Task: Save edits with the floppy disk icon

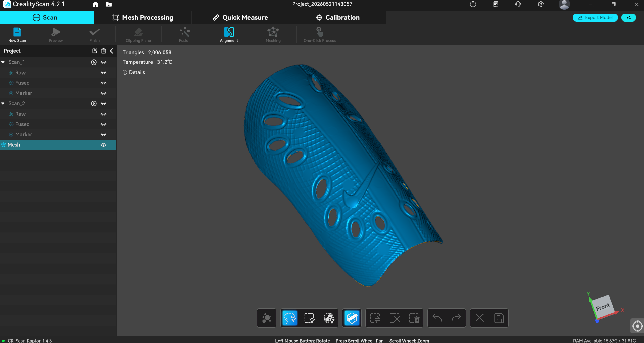Action: (x=499, y=318)
